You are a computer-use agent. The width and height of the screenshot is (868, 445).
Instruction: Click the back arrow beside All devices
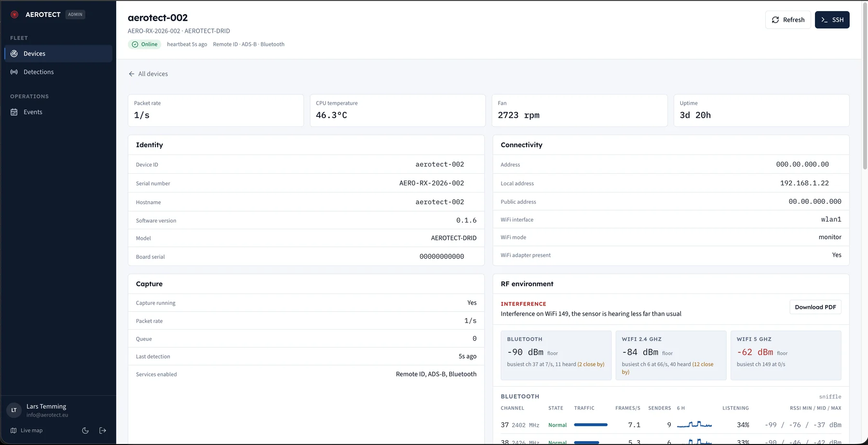pyautogui.click(x=131, y=74)
